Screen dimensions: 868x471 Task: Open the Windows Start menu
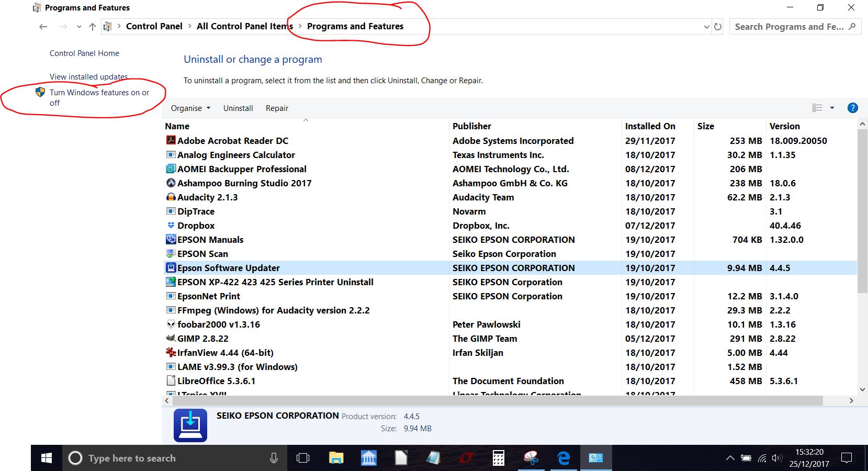click(x=47, y=458)
